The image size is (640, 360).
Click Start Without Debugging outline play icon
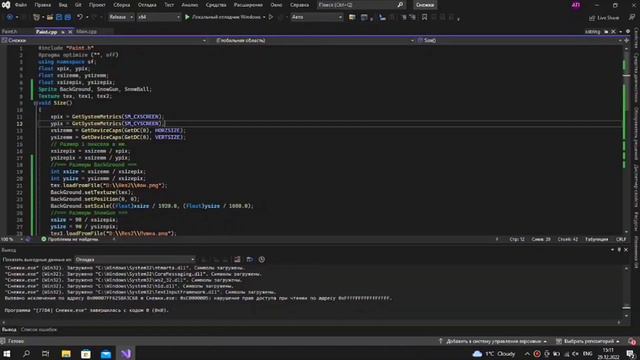point(271,17)
